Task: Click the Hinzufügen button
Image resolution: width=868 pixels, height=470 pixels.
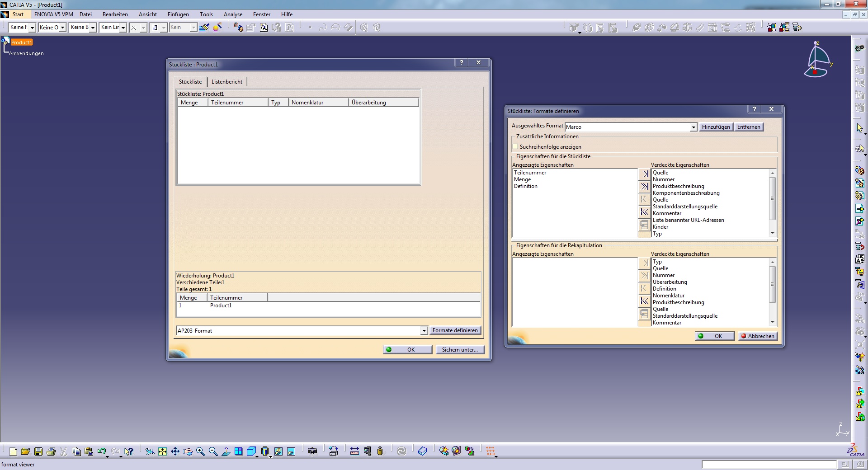Action: pos(716,127)
